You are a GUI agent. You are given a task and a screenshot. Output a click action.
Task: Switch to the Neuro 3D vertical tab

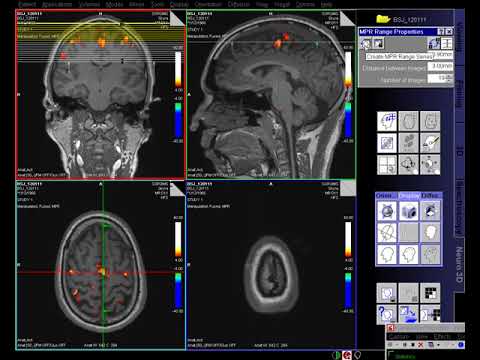(x=459, y=265)
